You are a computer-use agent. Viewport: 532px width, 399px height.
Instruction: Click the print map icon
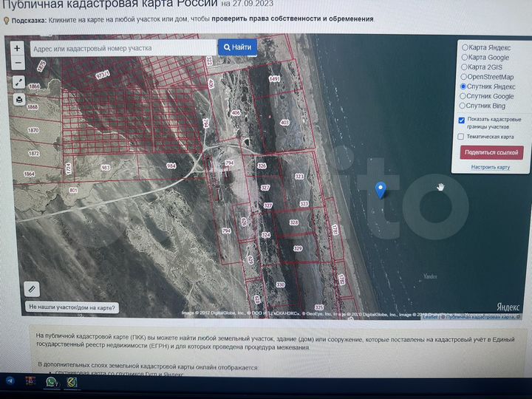tap(19, 100)
